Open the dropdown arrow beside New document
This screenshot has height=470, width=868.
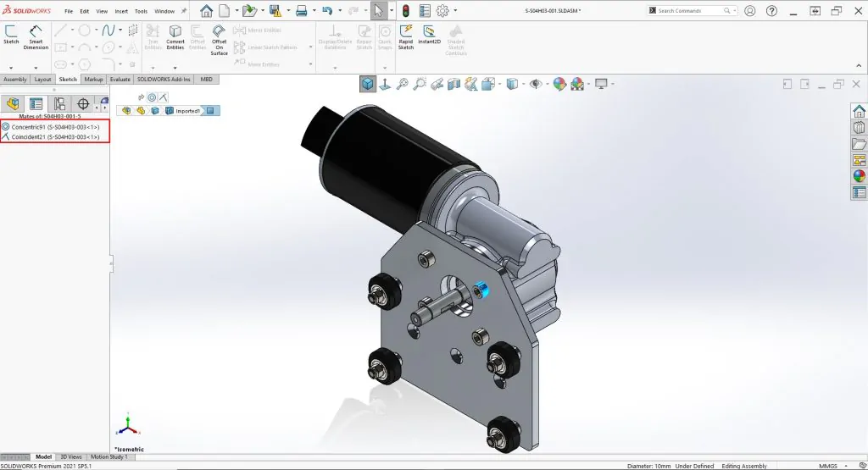tap(236, 10)
